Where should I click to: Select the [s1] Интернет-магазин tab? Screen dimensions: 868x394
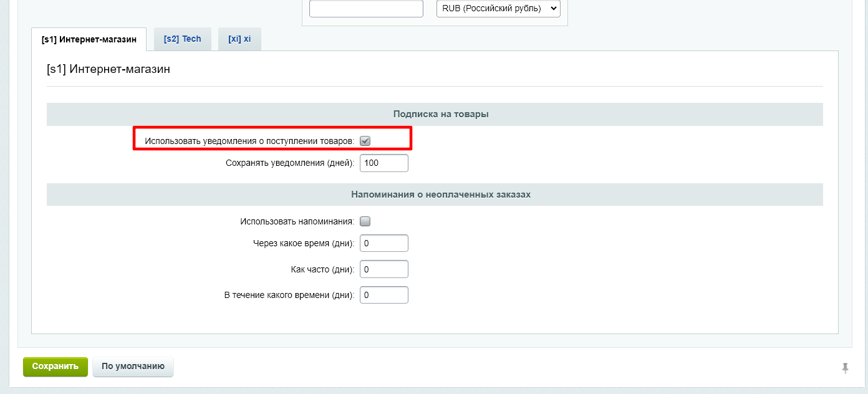point(89,39)
